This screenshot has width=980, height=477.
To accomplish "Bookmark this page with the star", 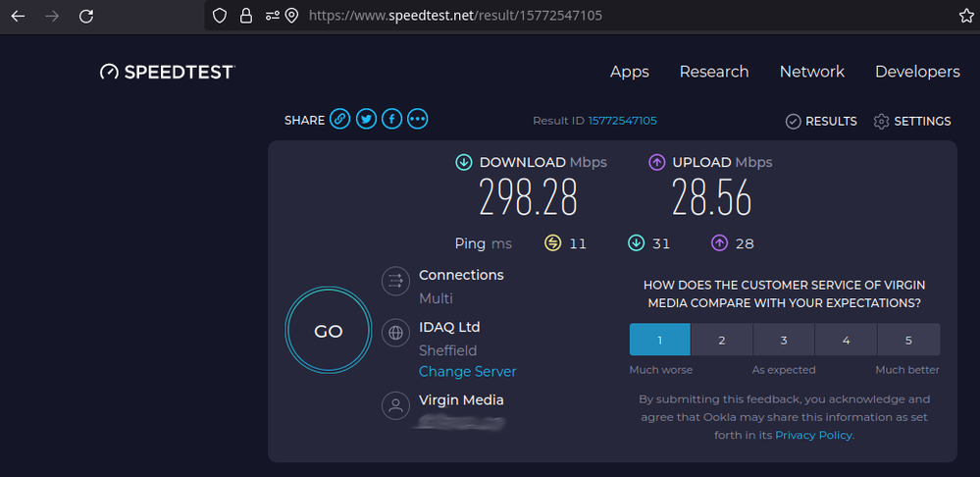I will 966,16.
